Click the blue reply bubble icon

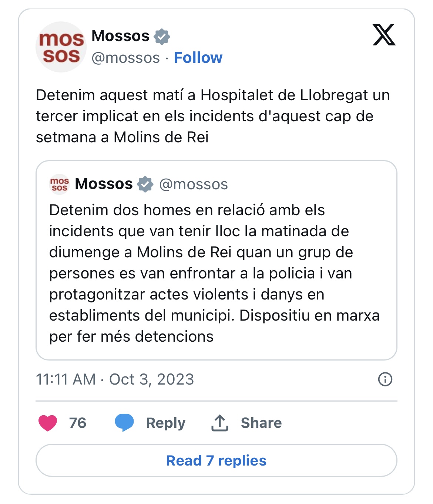(x=124, y=423)
